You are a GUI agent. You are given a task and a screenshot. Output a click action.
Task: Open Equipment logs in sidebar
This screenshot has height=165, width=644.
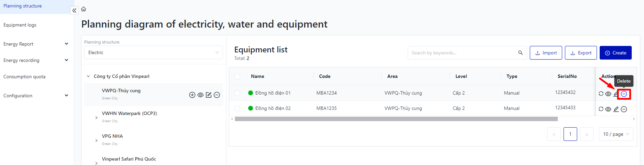coord(20,25)
